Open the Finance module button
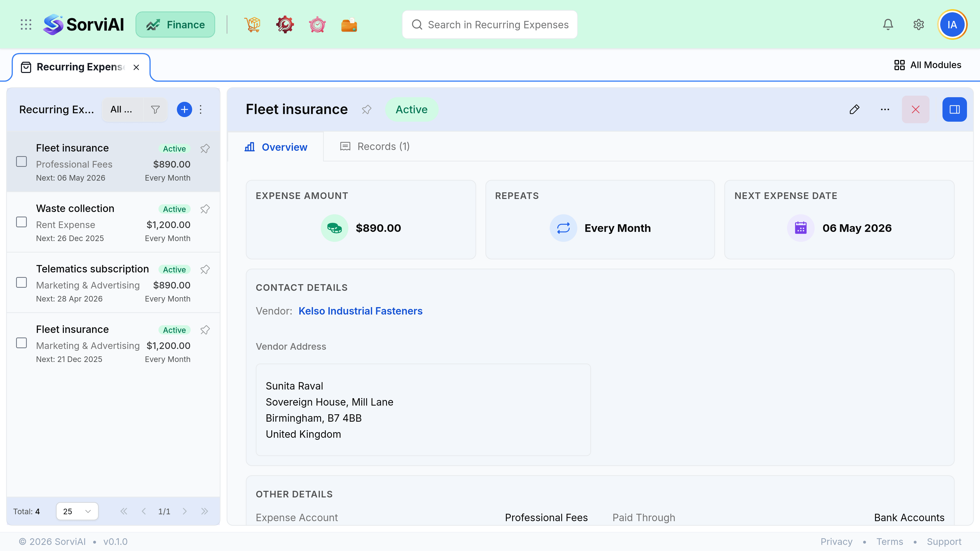The height and width of the screenshot is (551, 980). point(175,25)
